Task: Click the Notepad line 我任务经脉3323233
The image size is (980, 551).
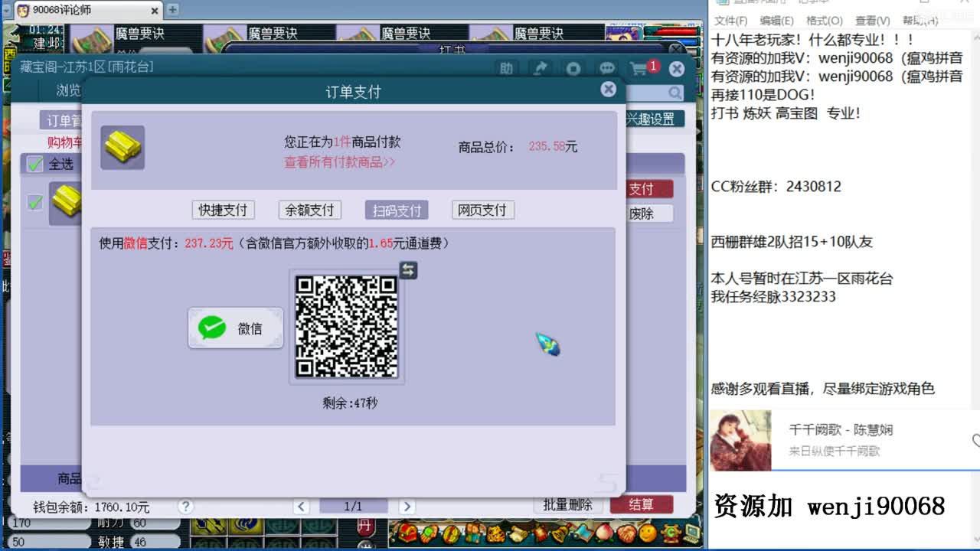Action: pyautogui.click(x=773, y=297)
